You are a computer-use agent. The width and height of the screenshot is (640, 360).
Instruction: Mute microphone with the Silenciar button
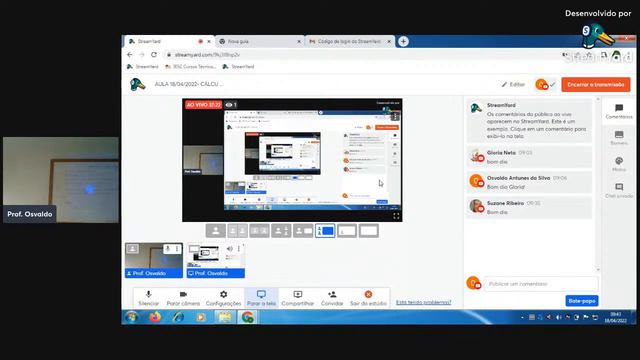coord(148,298)
